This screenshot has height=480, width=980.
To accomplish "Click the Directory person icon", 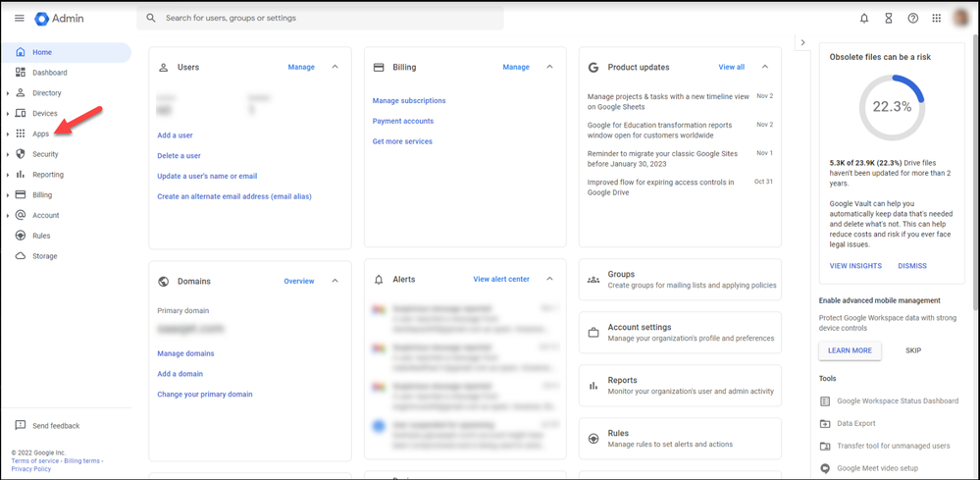I will click(x=20, y=93).
